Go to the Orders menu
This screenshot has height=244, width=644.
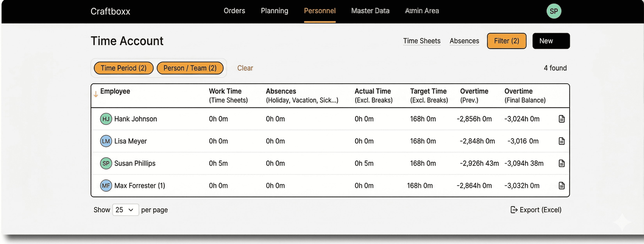point(234,11)
